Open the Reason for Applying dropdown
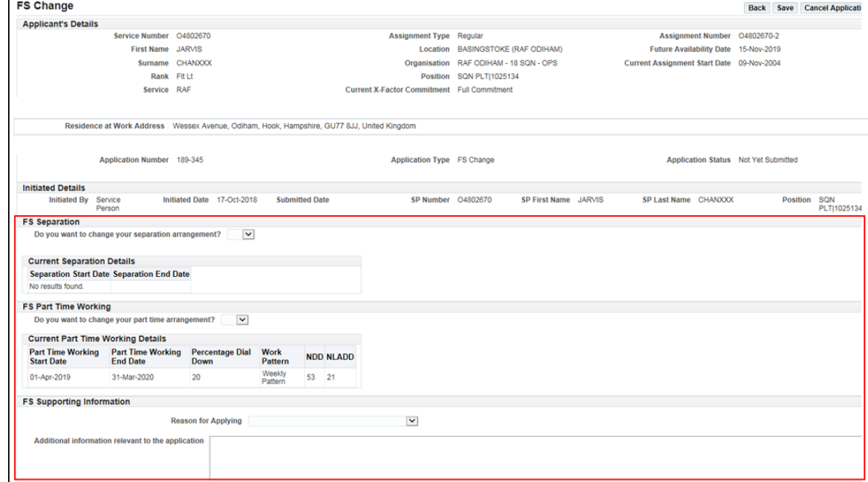The height and width of the screenshot is (482, 868). coord(332,421)
